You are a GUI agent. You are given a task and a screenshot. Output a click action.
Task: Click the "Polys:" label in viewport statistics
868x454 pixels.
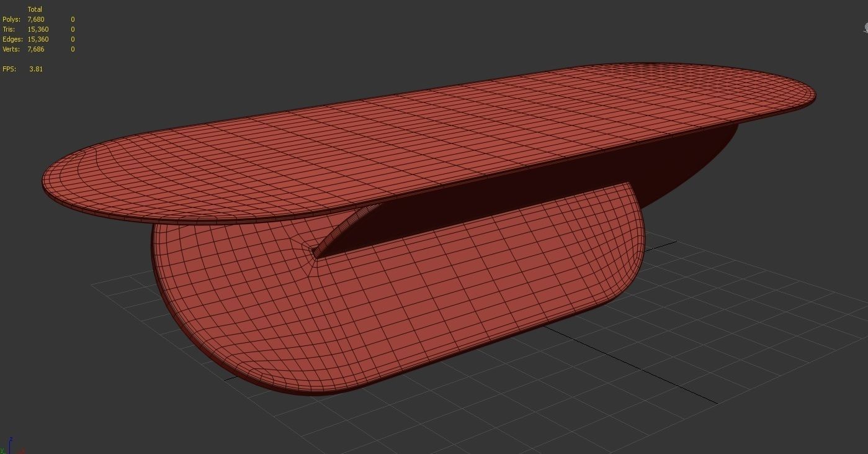coord(11,19)
